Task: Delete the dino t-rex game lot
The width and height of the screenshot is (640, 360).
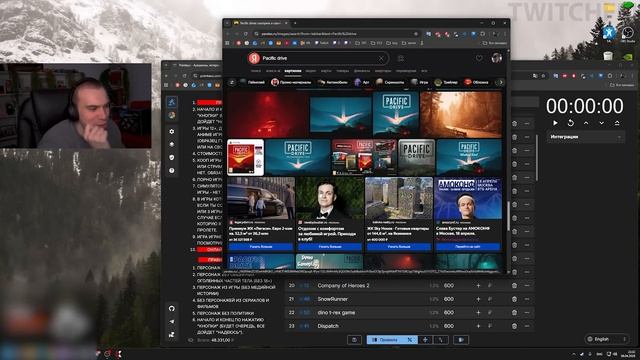Action: click(514, 313)
